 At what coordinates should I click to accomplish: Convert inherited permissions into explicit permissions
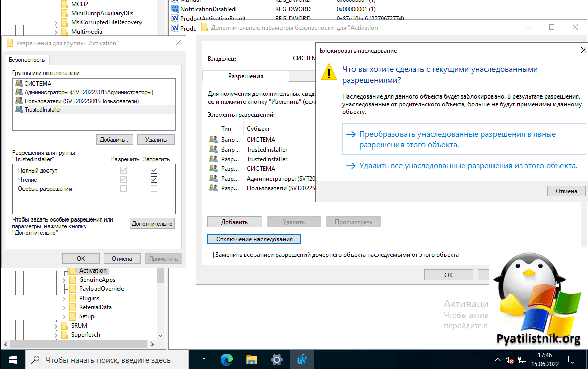(457, 139)
